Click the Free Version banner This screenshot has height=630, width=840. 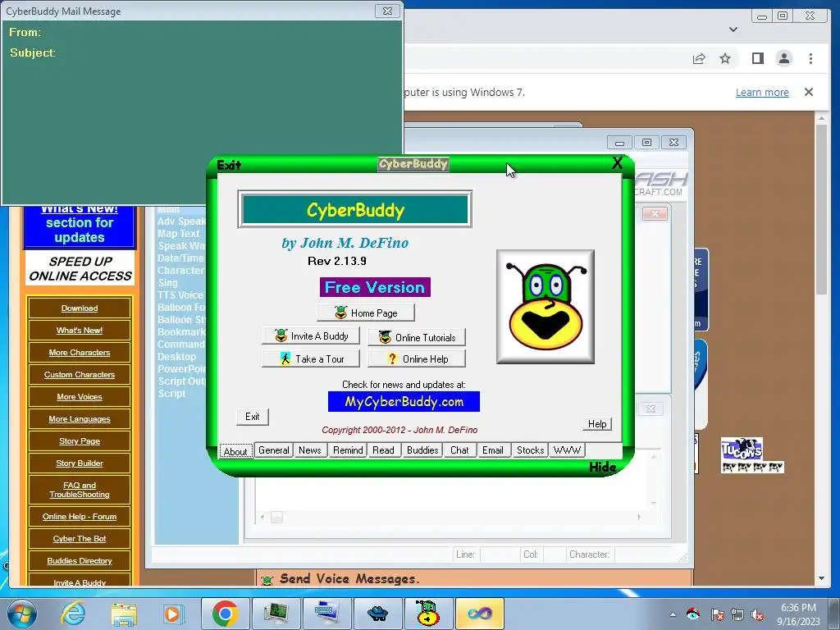375,287
